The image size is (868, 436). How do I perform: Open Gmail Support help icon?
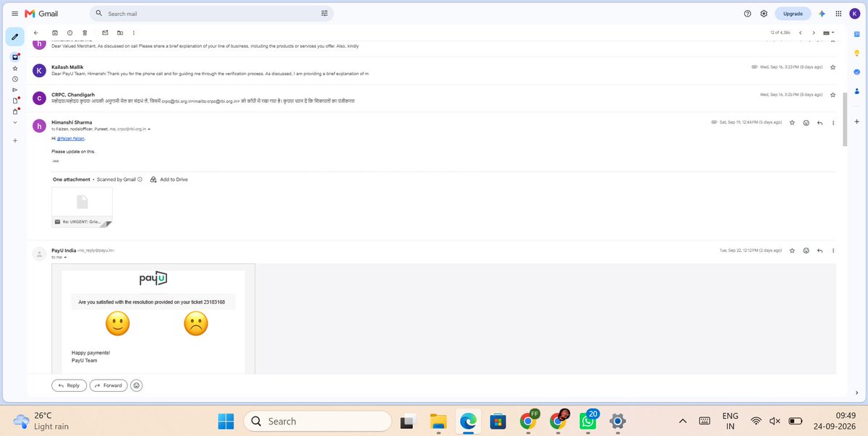tap(747, 14)
